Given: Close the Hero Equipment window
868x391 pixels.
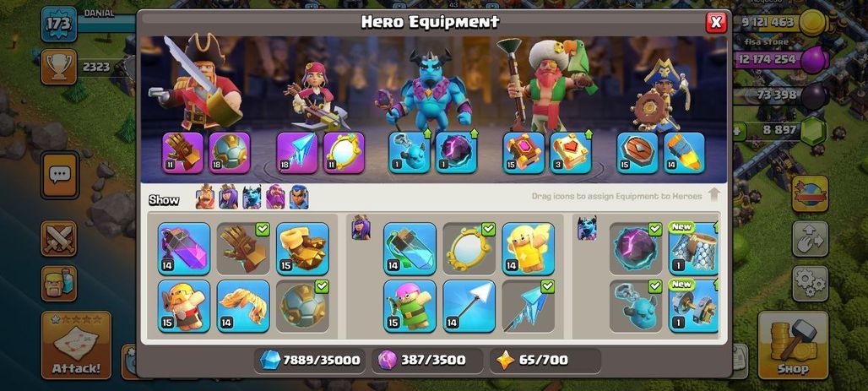Looking at the screenshot, I should [x=716, y=22].
